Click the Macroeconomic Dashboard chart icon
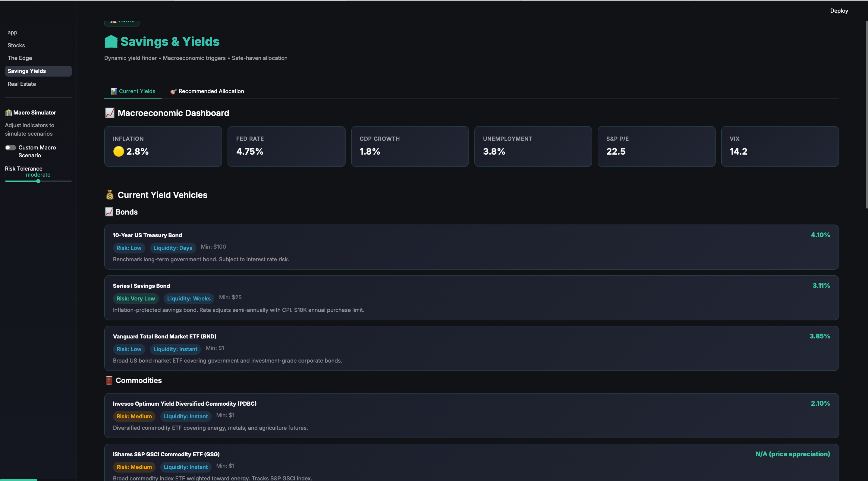The image size is (868, 481). tap(109, 113)
